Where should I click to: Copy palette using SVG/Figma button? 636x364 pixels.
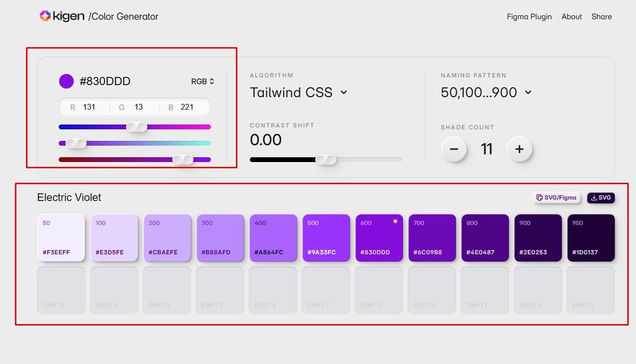[x=556, y=198]
